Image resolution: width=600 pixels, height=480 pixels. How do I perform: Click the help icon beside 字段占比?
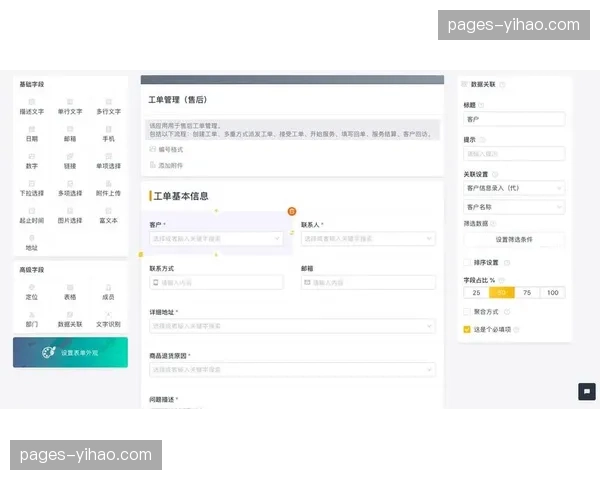pyautogui.click(x=502, y=280)
